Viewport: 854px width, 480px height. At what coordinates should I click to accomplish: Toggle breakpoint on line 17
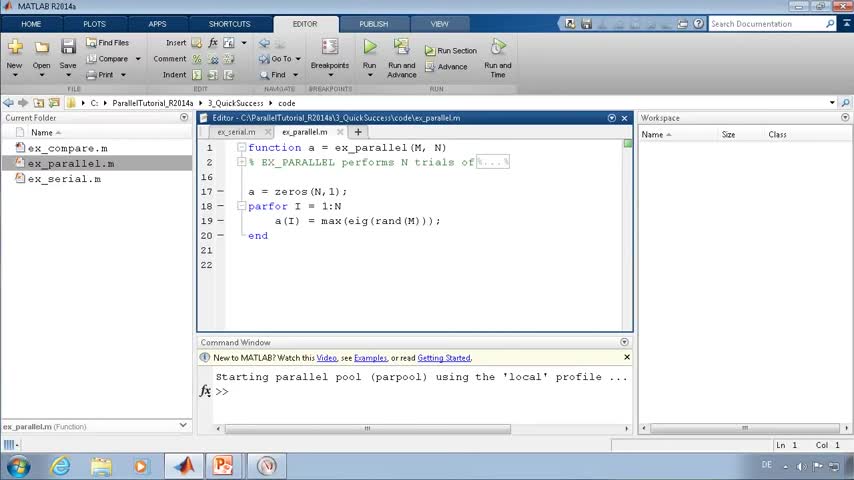click(x=221, y=192)
